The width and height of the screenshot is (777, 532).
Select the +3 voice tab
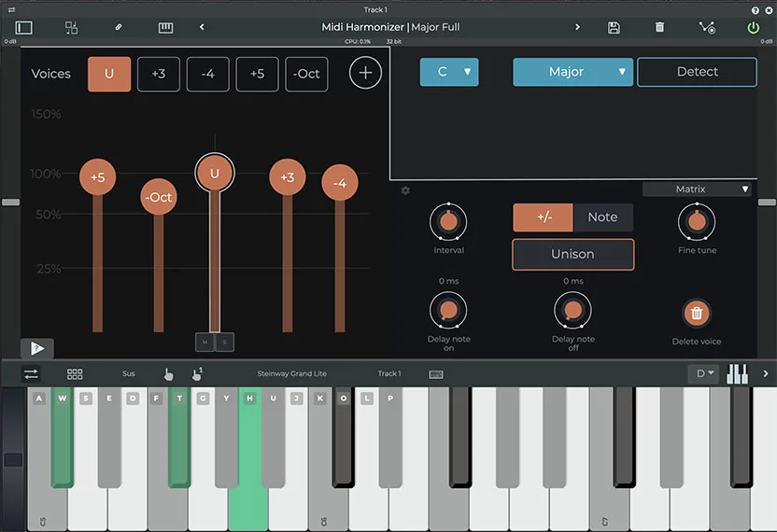point(159,74)
